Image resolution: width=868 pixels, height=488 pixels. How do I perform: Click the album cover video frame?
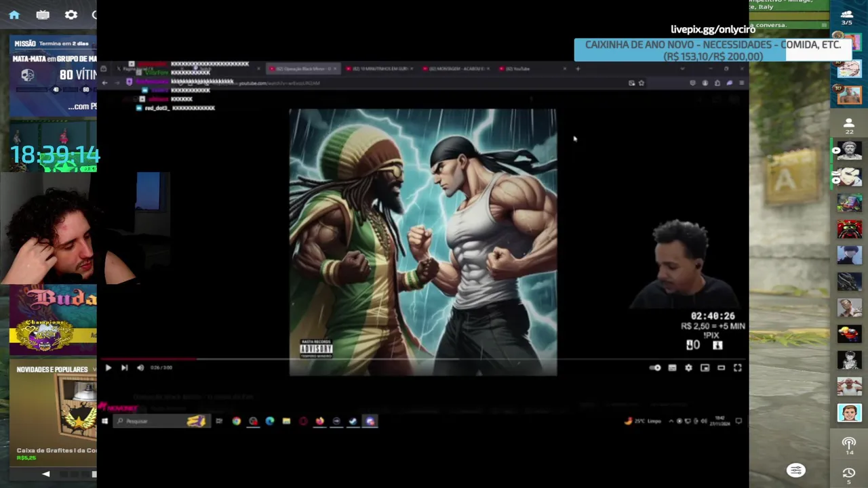point(423,242)
